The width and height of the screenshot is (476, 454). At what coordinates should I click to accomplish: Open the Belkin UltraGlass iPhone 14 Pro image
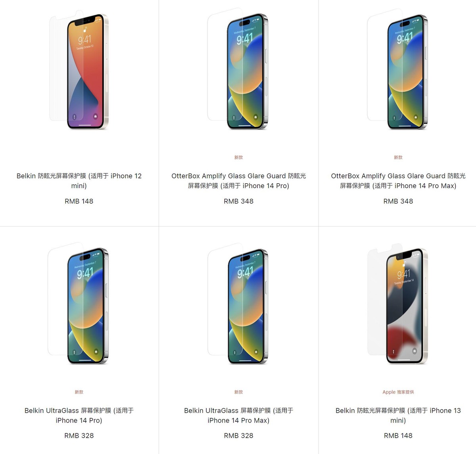pyautogui.click(x=79, y=305)
